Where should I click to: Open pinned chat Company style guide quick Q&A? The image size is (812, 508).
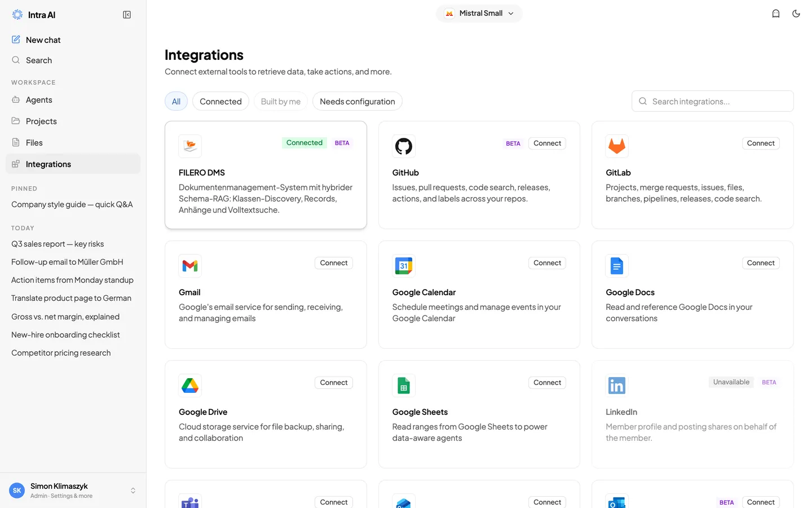(x=73, y=204)
